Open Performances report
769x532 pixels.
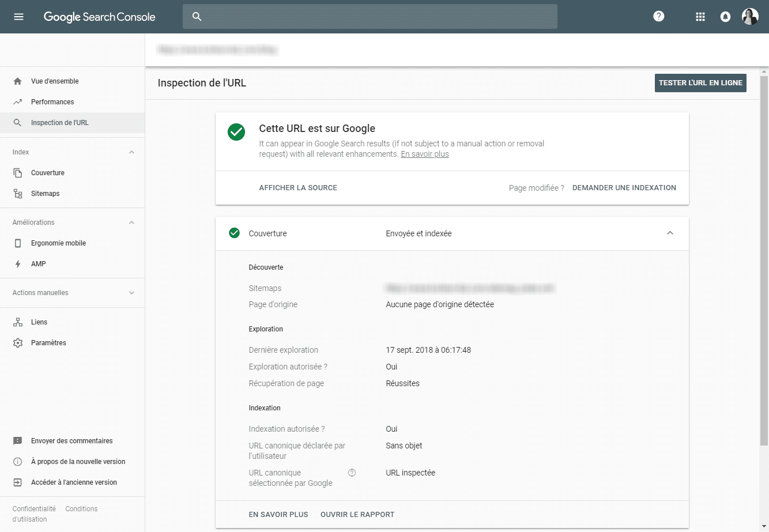(x=52, y=102)
